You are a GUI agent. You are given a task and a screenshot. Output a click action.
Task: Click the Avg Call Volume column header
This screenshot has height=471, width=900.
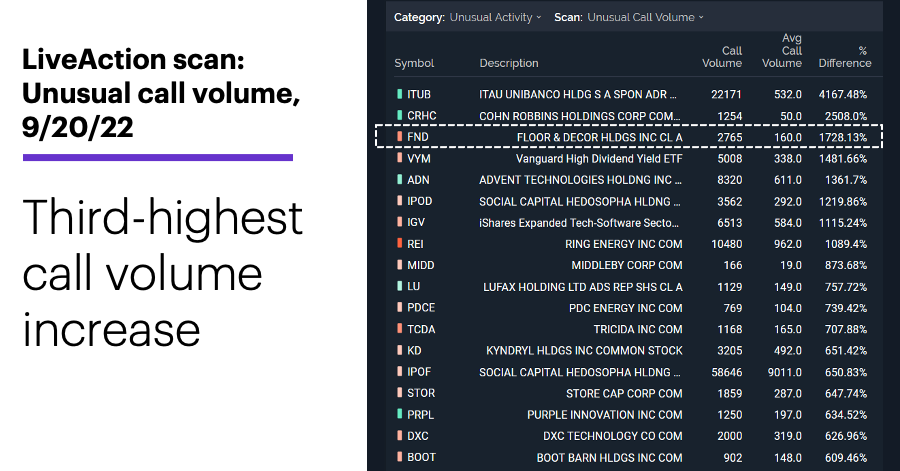[x=782, y=50]
